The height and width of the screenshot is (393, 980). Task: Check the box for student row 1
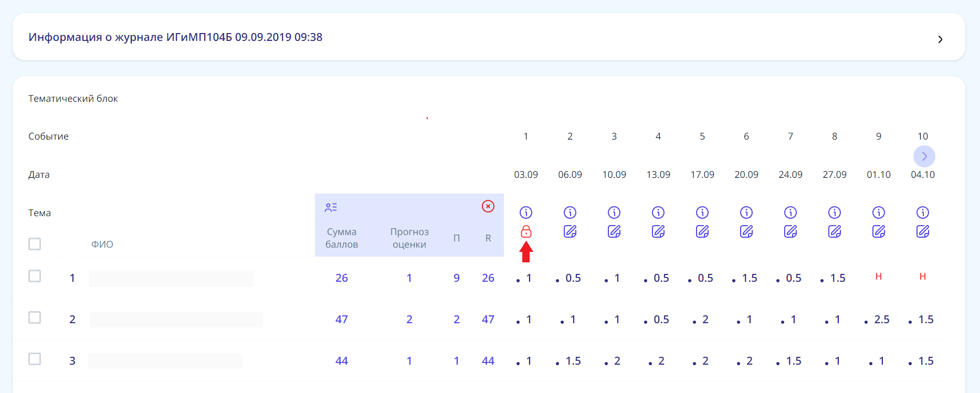pos(35,276)
